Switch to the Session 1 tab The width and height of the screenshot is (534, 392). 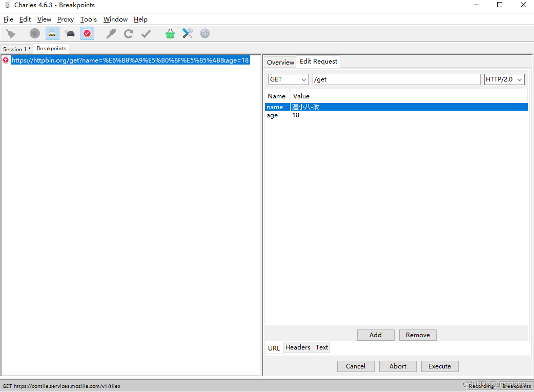click(17, 49)
